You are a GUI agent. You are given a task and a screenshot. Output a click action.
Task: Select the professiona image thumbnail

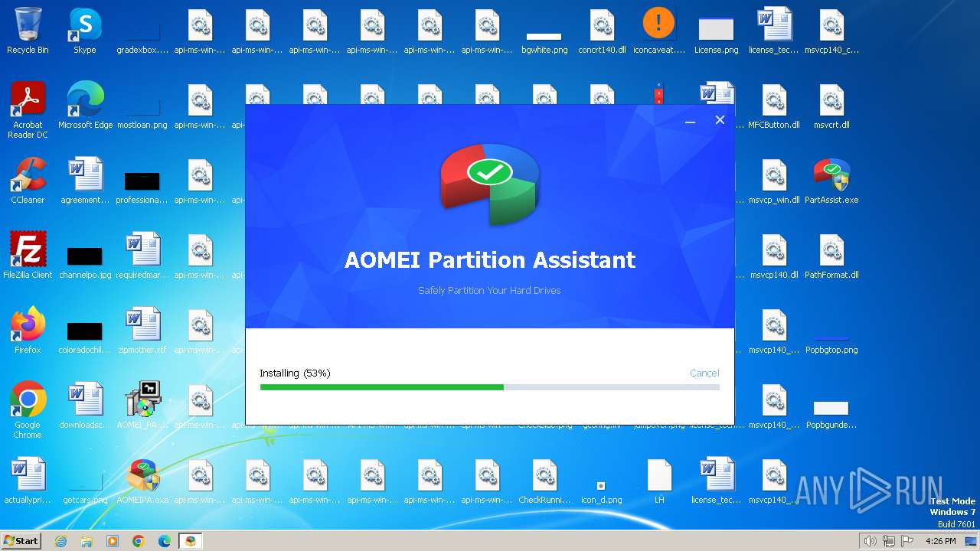tap(142, 186)
